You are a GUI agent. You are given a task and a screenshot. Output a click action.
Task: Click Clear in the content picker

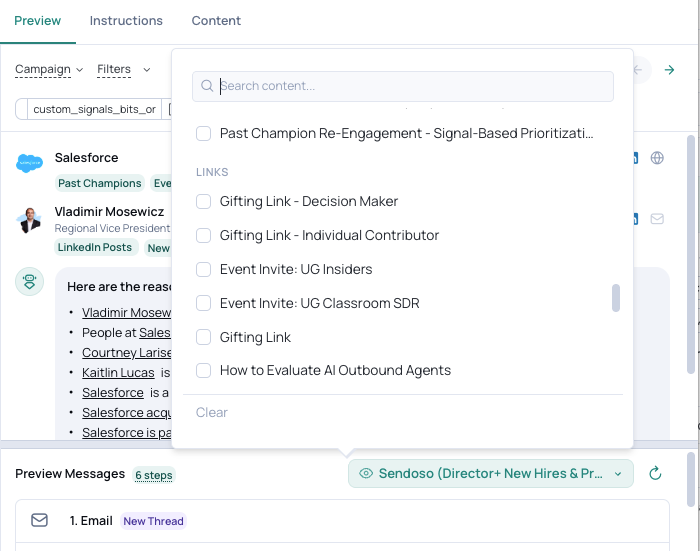coord(212,412)
